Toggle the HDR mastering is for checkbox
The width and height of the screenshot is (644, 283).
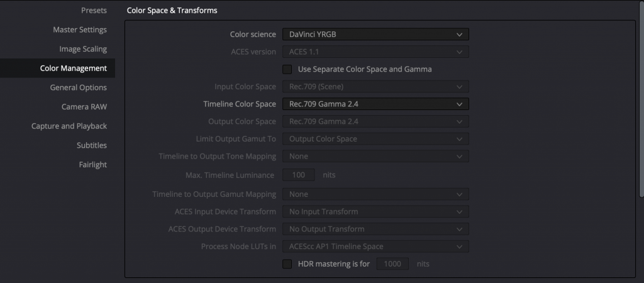coord(287,264)
